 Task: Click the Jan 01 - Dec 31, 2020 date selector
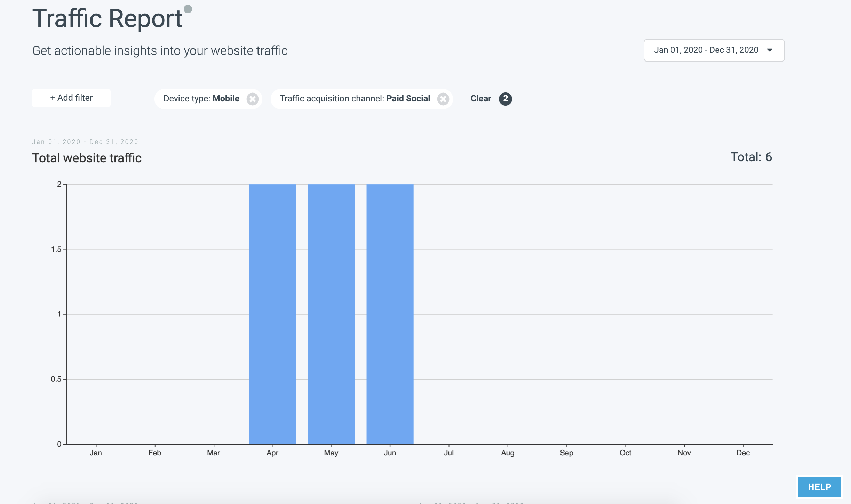pos(706,50)
